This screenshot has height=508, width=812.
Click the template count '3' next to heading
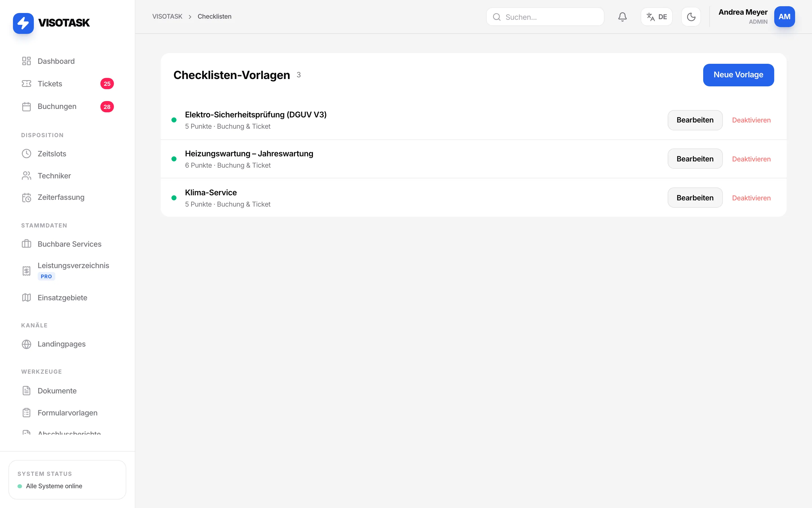pyautogui.click(x=299, y=75)
